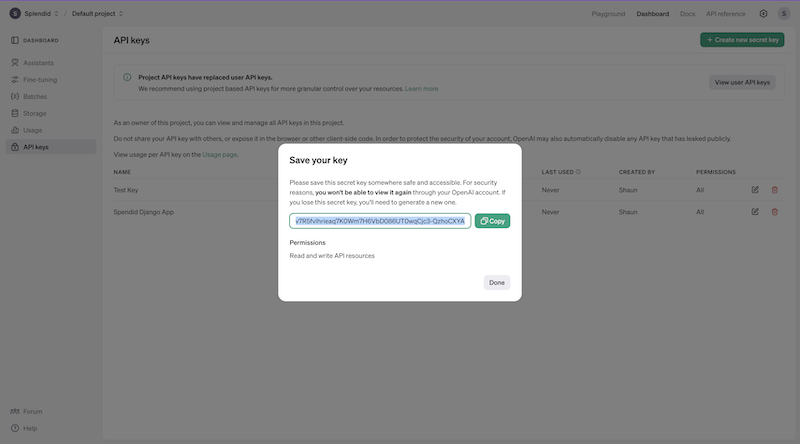Delete the Spendid Django App key
The width and height of the screenshot is (800, 444).
point(774,212)
